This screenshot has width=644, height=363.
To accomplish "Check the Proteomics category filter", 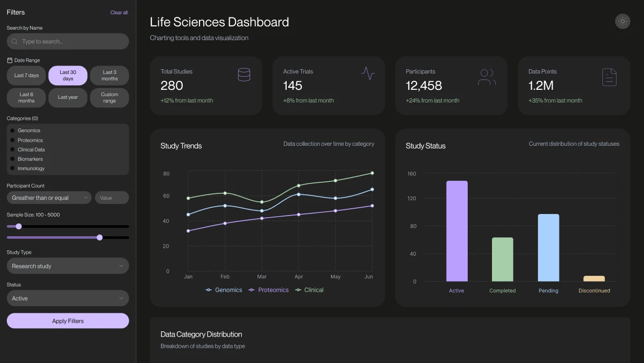I will [12, 139].
